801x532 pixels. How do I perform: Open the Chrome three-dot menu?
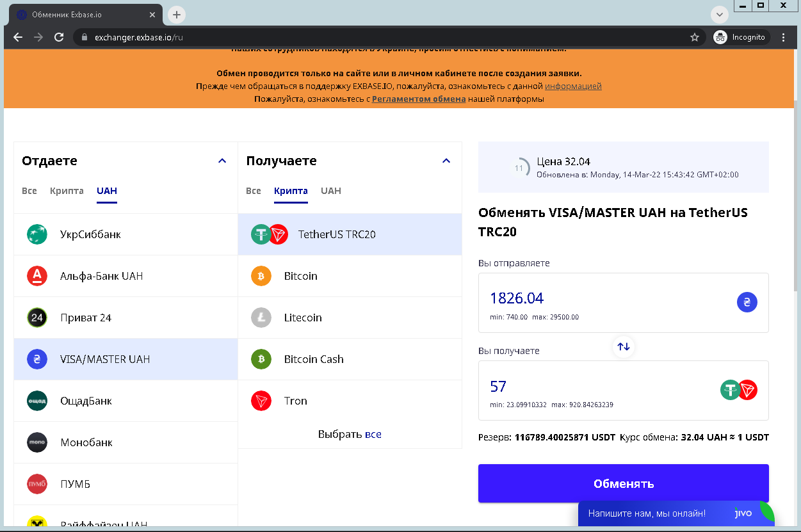click(784, 37)
